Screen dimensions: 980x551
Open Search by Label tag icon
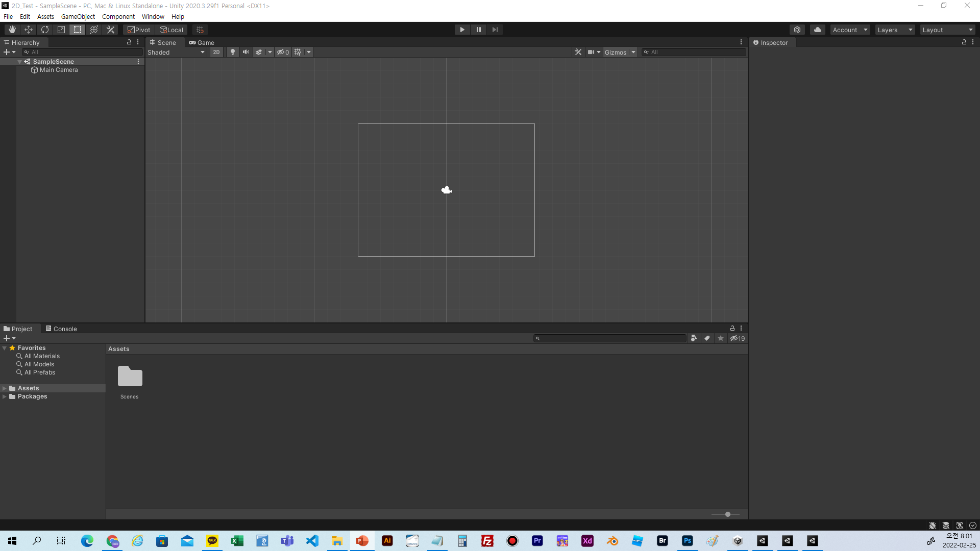tap(707, 338)
